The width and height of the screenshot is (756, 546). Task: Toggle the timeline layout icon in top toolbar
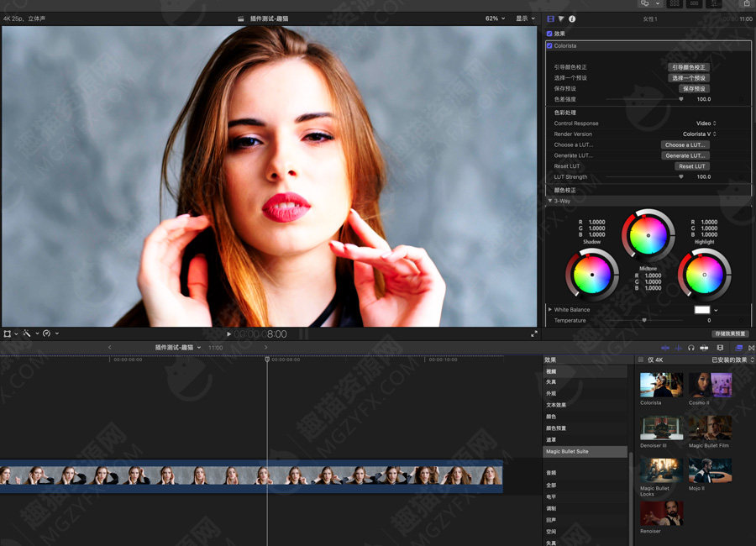click(695, 3)
